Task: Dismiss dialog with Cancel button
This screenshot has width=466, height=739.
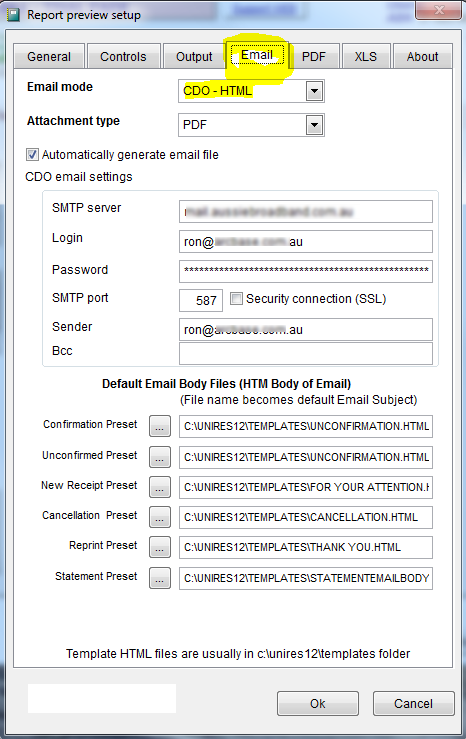Action: pyautogui.click(x=413, y=704)
